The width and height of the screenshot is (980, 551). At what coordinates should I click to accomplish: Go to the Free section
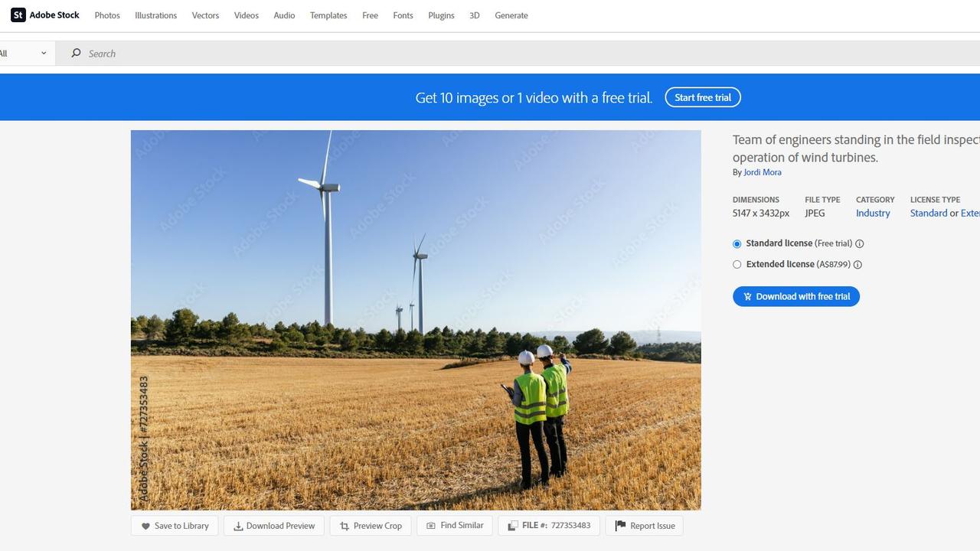pyautogui.click(x=370, y=15)
